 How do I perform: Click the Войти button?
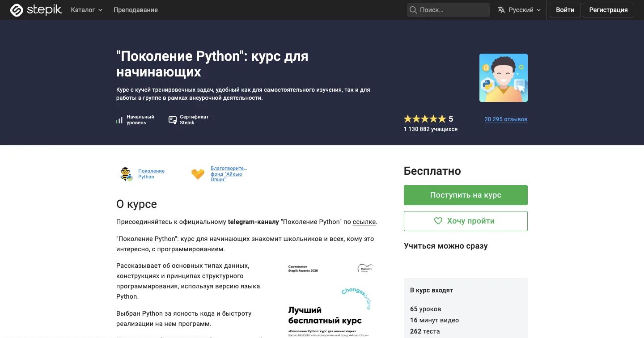click(565, 10)
